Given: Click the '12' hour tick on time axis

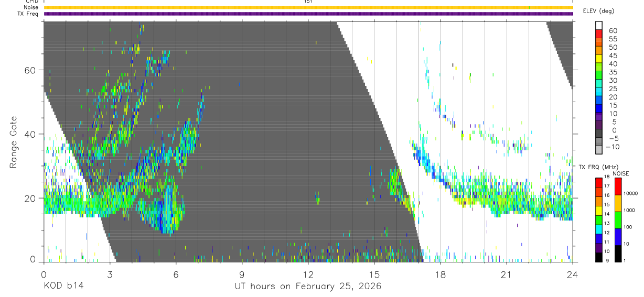Looking at the screenshot, I should 308,274.
